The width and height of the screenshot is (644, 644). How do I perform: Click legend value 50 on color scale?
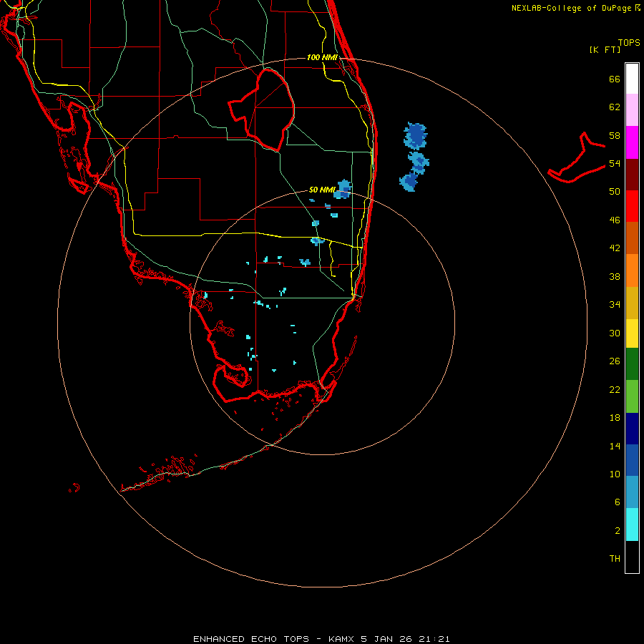coord(615,192)
